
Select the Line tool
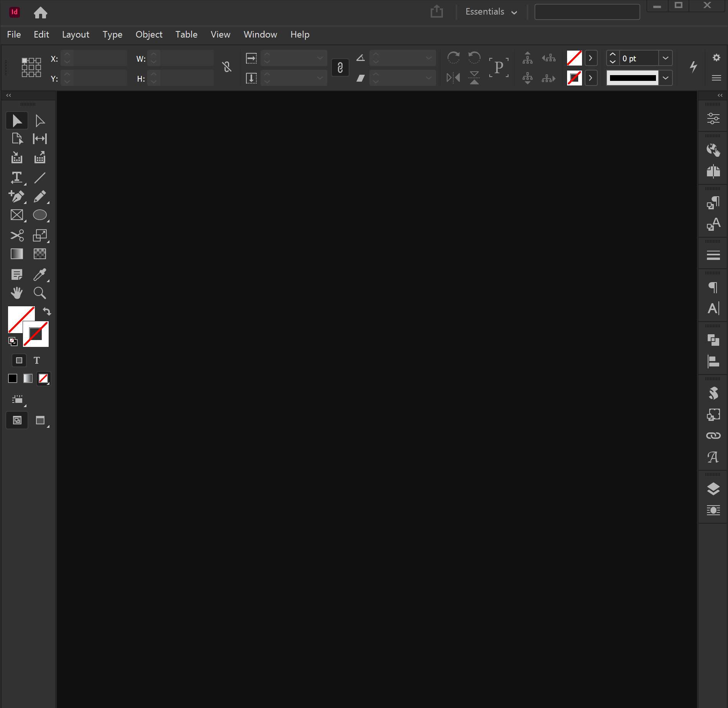[40, 177]
